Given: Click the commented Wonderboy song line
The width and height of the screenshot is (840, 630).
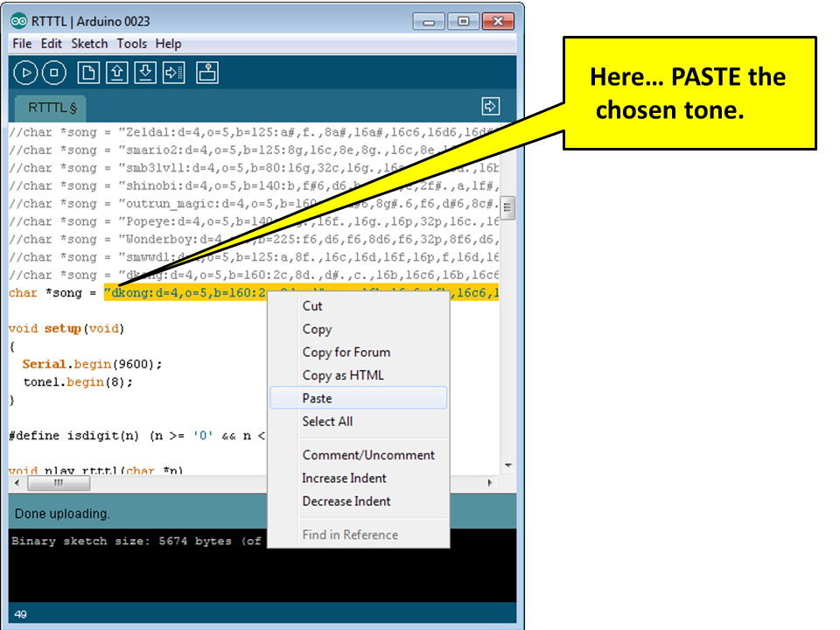Looking at the screenshot, I should 254,239.
